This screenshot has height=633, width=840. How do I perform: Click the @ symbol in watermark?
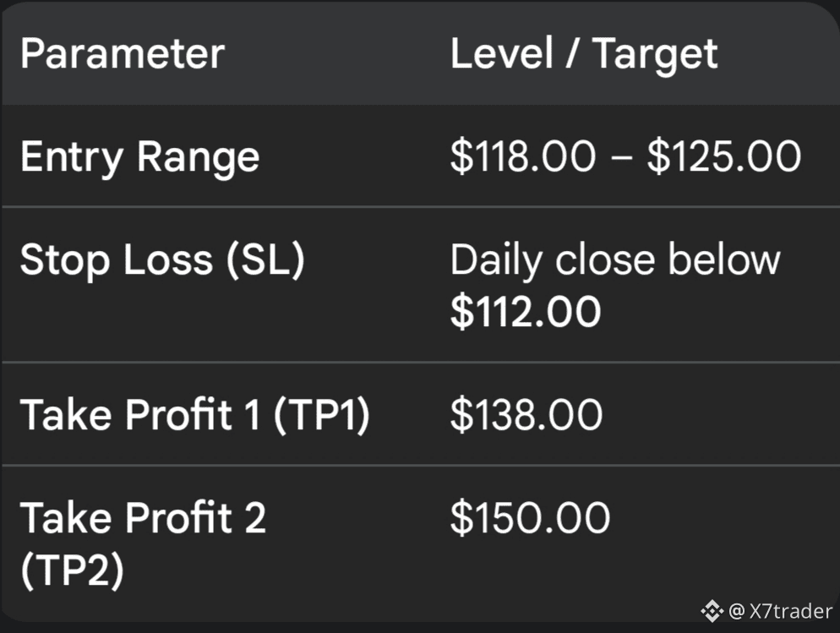736,610
